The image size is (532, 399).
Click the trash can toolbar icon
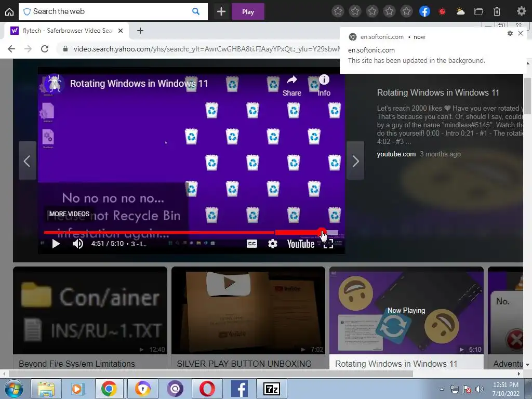point(497,12)
